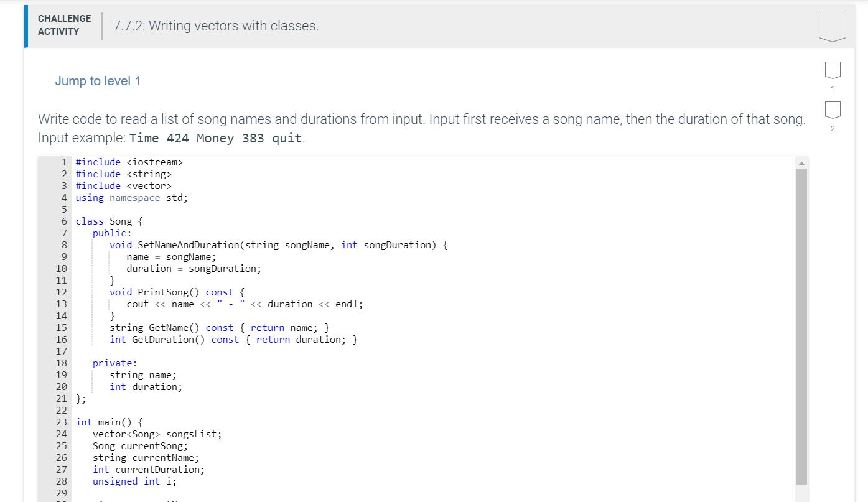The height and width of the screenshot is (502, 868).
Task: Click the large completion shield icon
Action: point(832,25)
